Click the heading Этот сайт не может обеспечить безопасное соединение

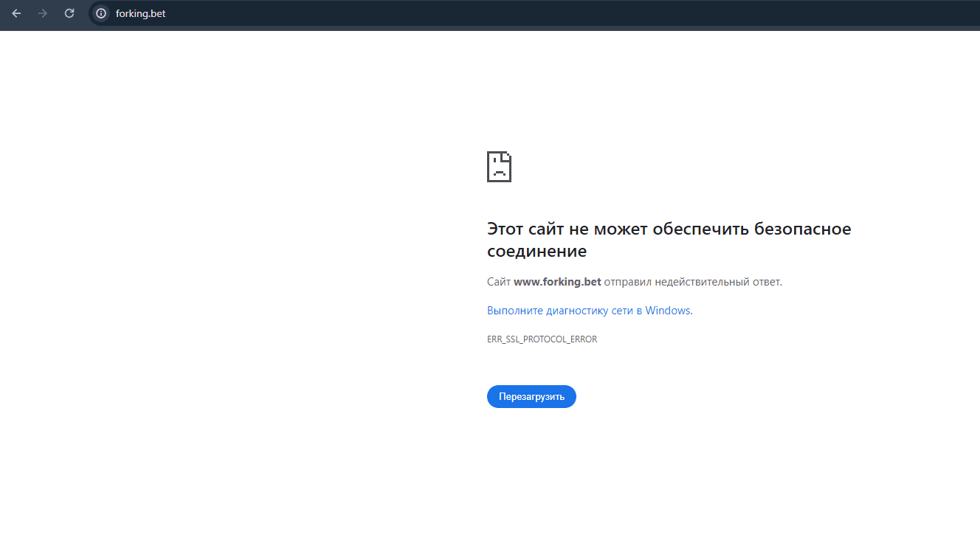click(x=669, y=240)
